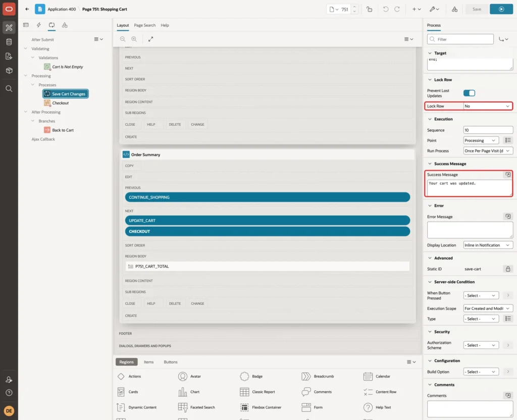Open the App Builder icon in the sidebar

pyautogui.click(x=9, y=28)
